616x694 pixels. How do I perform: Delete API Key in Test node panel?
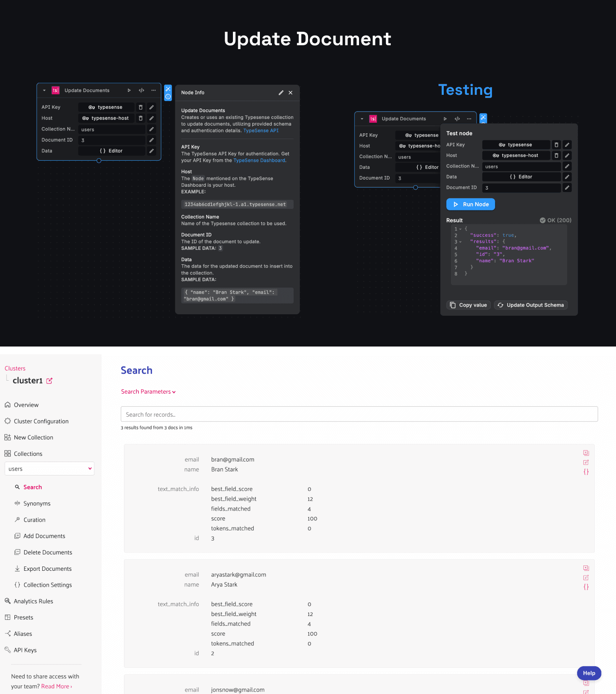pos(556,145)
